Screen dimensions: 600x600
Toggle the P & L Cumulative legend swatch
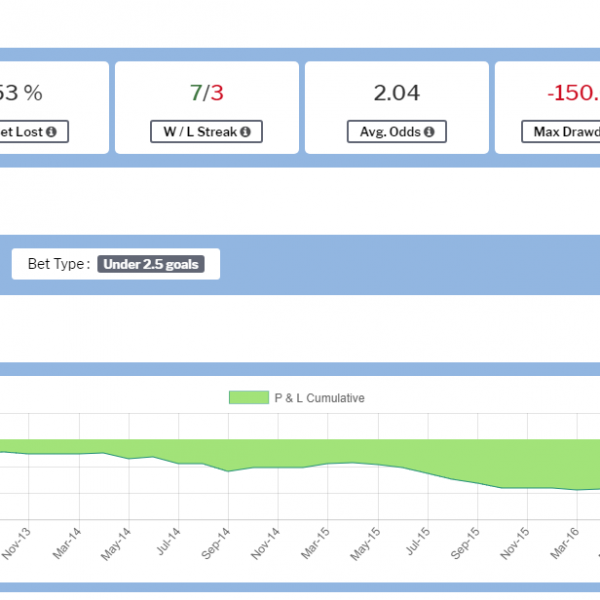(249, 398)
